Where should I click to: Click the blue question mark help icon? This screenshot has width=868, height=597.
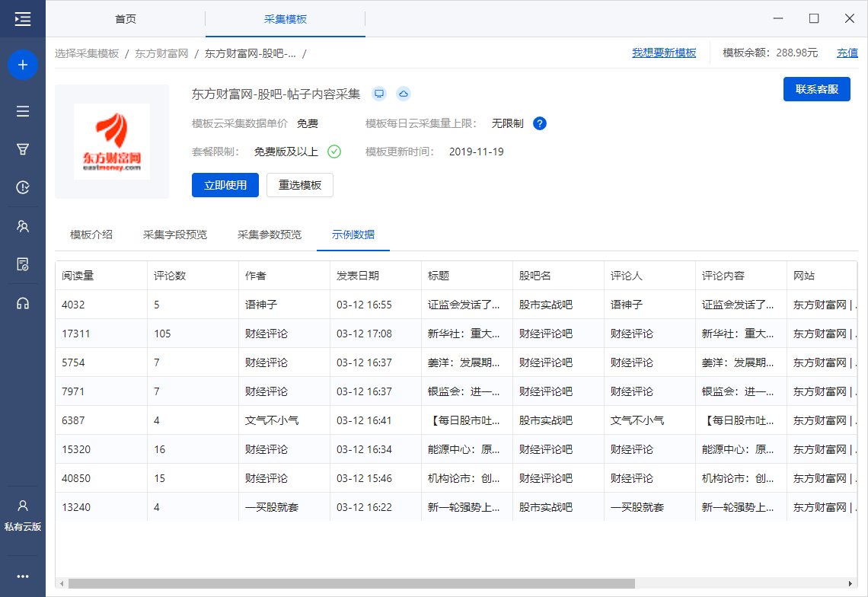pos(540,123)
